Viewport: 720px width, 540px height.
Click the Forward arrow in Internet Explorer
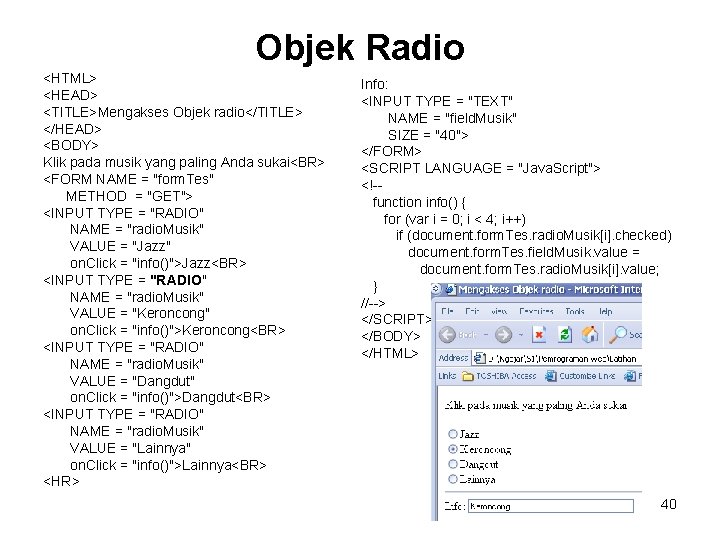click(x=503, y=335)
